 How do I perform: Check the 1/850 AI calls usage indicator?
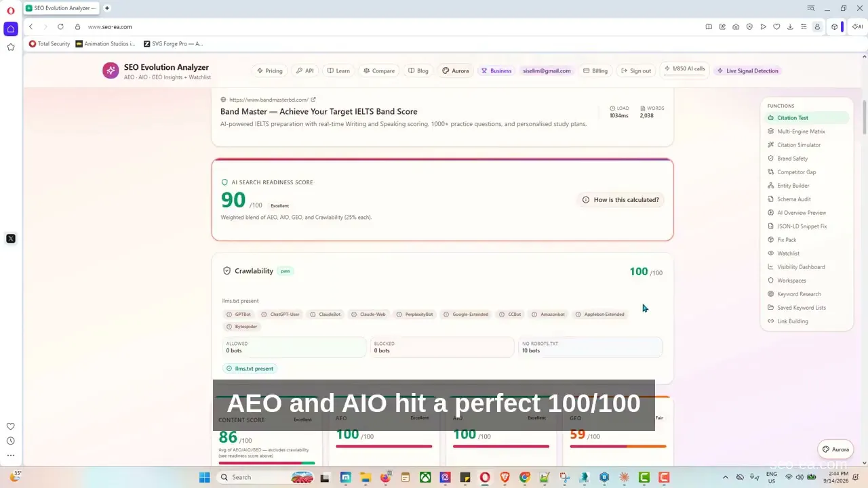point(685,70)
